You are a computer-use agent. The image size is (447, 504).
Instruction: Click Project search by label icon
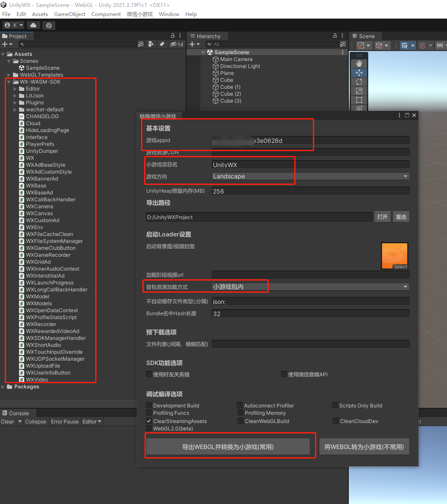162,44
